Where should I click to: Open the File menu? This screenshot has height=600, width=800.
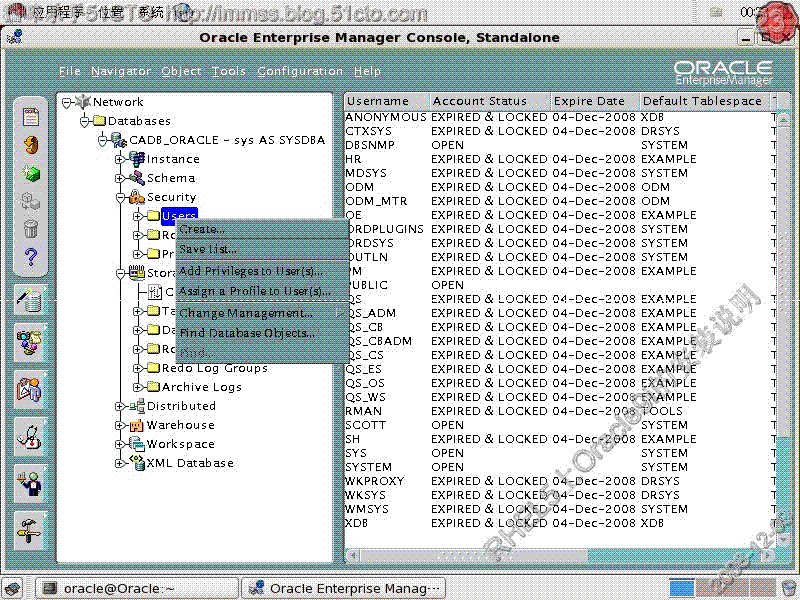click(70, 71)
